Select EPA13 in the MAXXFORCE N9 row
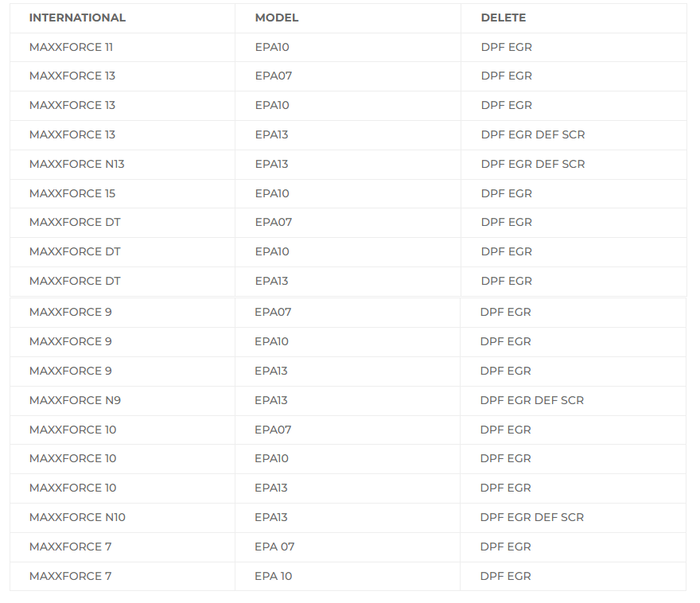This screenshot has height=603, width=700. (x=271, y=400)
